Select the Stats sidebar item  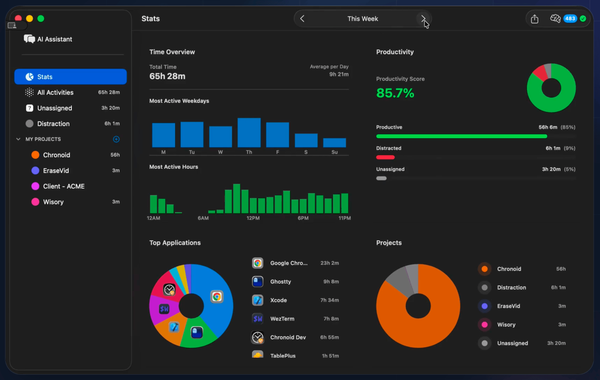pyautogui.click(x=70, y=77)
